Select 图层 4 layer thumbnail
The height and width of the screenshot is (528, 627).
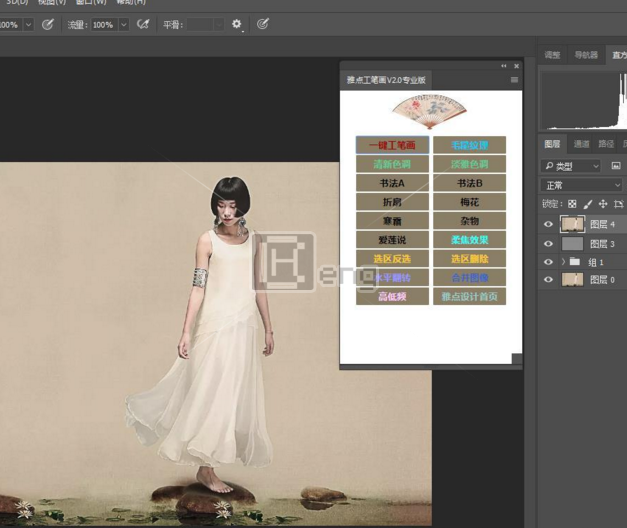572,224
